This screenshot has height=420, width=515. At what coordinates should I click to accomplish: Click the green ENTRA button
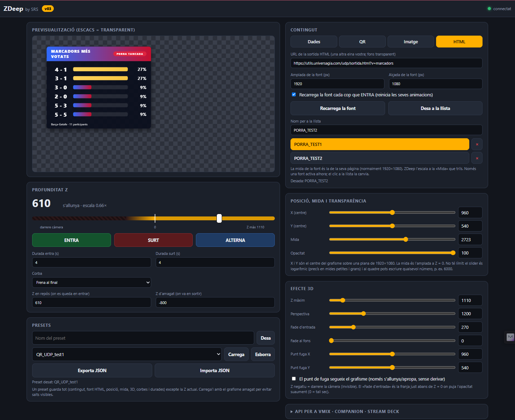(72, 240)
